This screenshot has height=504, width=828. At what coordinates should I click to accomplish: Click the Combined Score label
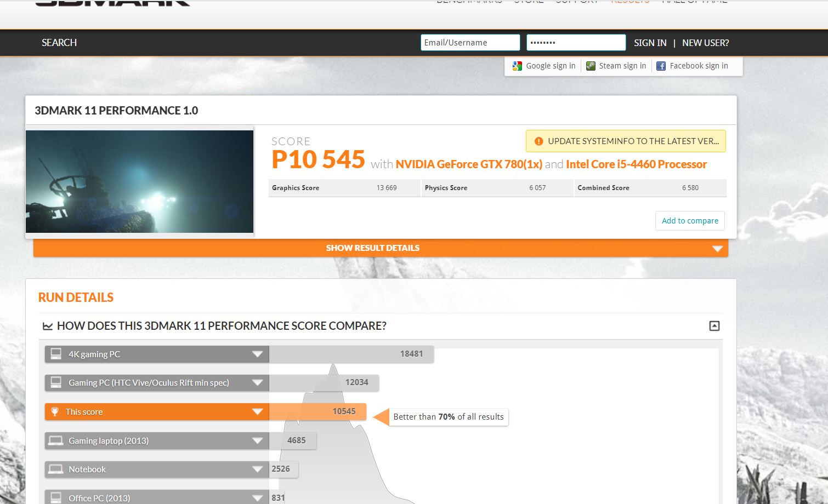603,188
